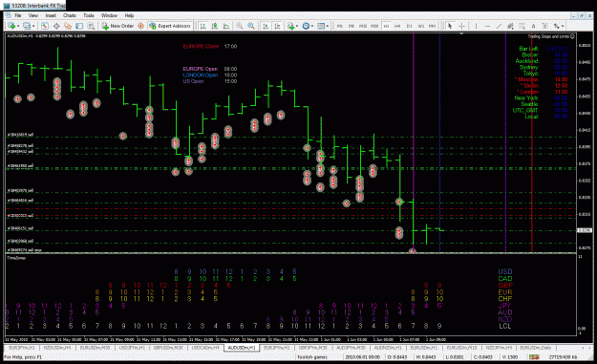Click the zoom in magnifier icon
The image size is (597, 364).
(x=240, y=26)
